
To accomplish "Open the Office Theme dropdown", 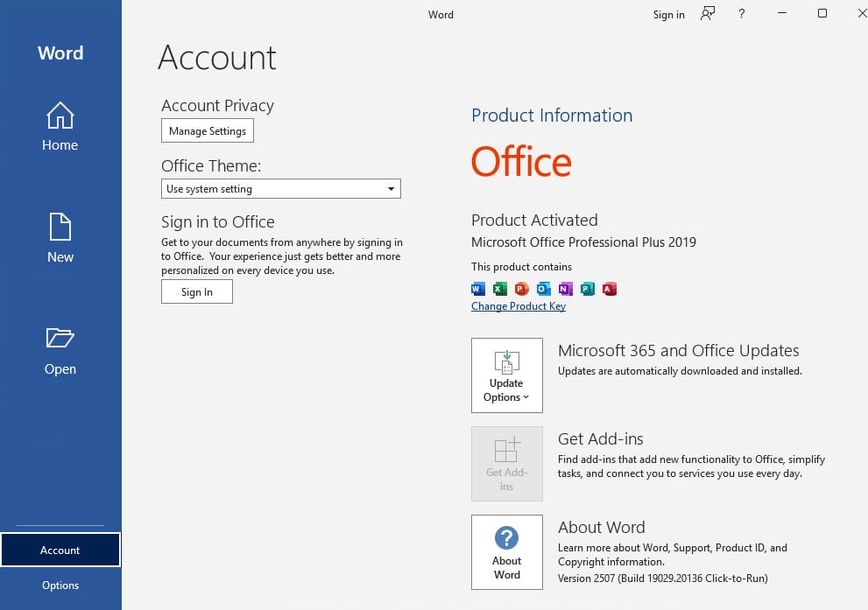I will click(280, 188).
